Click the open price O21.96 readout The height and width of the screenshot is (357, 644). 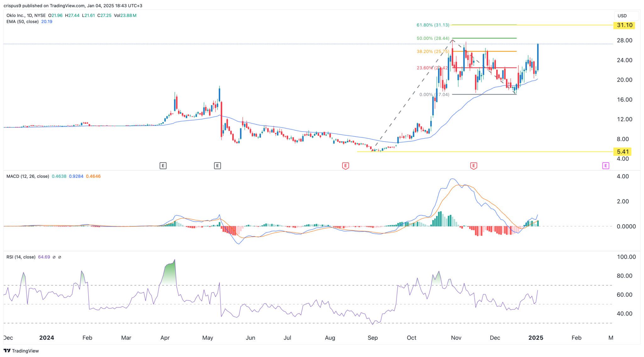tap(56, 15)
